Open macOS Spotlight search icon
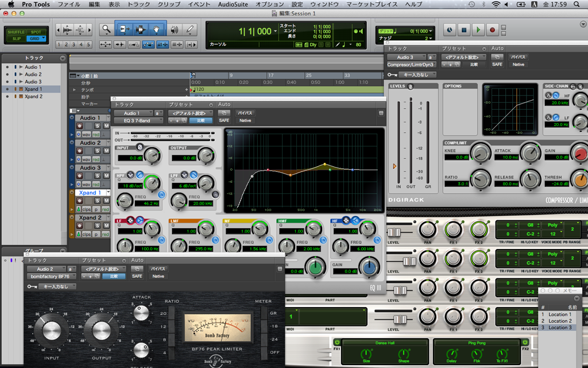The width and height of the screenshot is (588, 368). pos(577,4)
